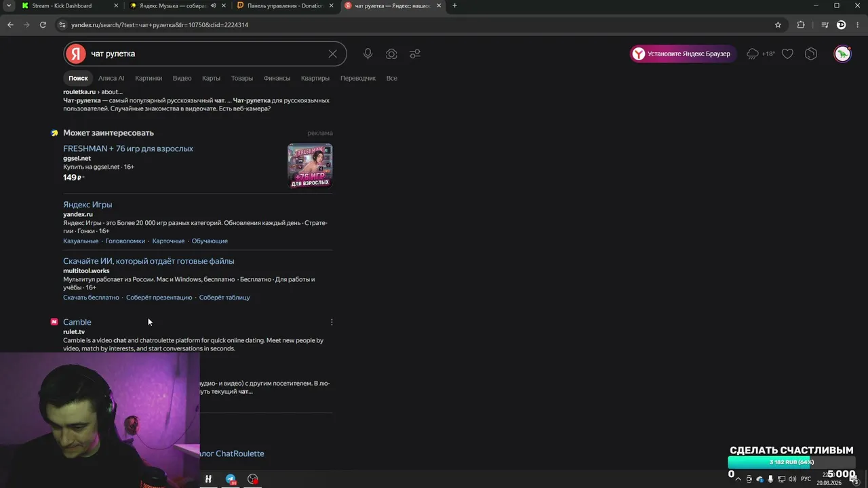Open the Скачайте ИИ result link
Screen dimensions: 868x488
(149, 261)
